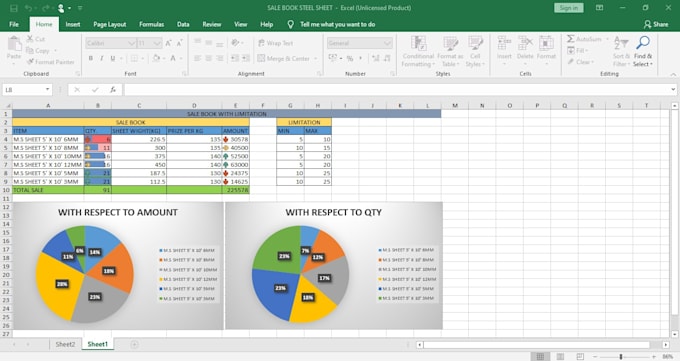Open the Name Box dropdown arrow
The image size is (680, 361).
pyautogui.click(x=47, y=90)
